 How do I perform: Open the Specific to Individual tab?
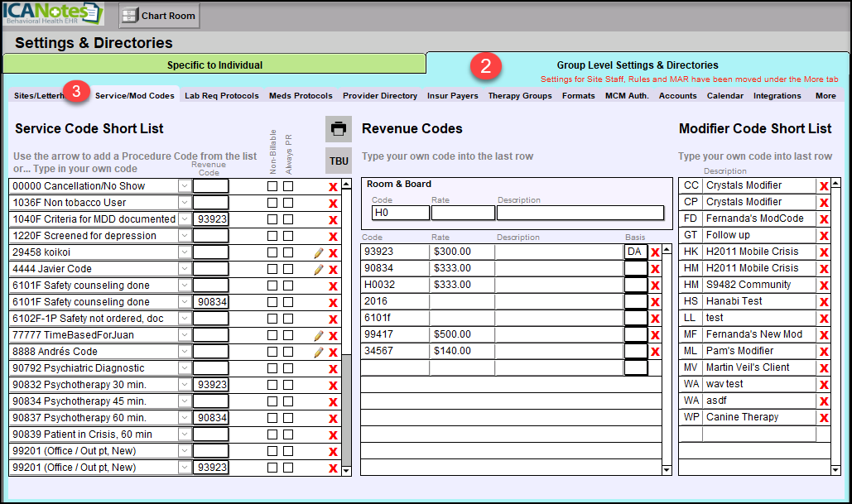214,65
